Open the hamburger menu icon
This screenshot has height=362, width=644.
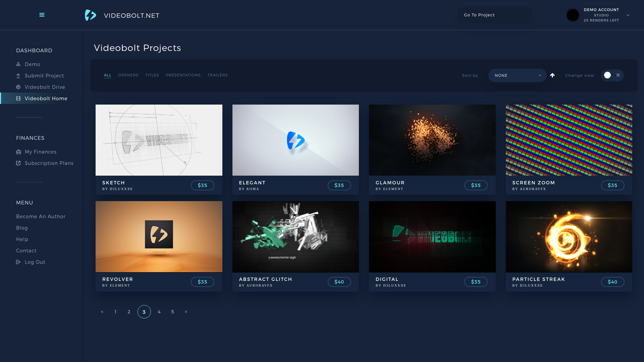pyautogui.click(x=42, y=15)
